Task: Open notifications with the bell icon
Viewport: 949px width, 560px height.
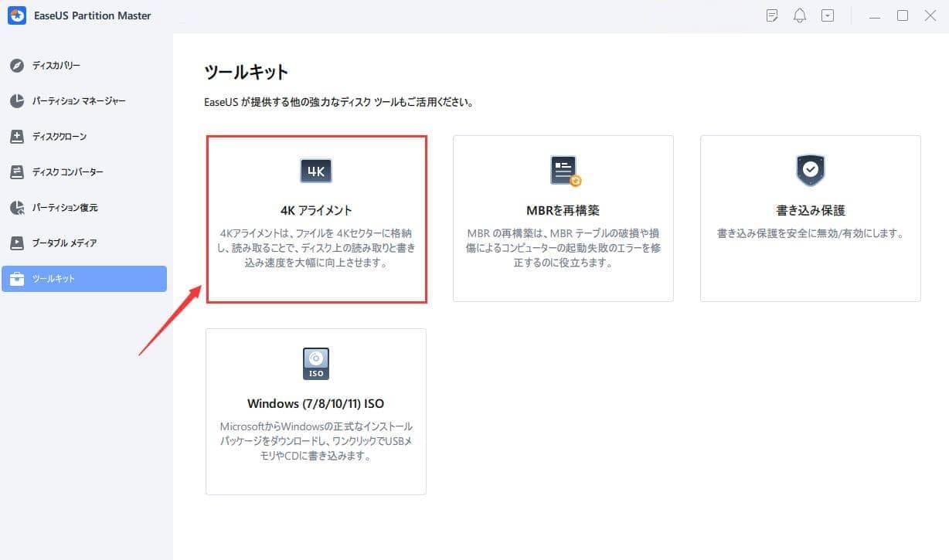Action: pyautogui.click(x=800, y=15)
